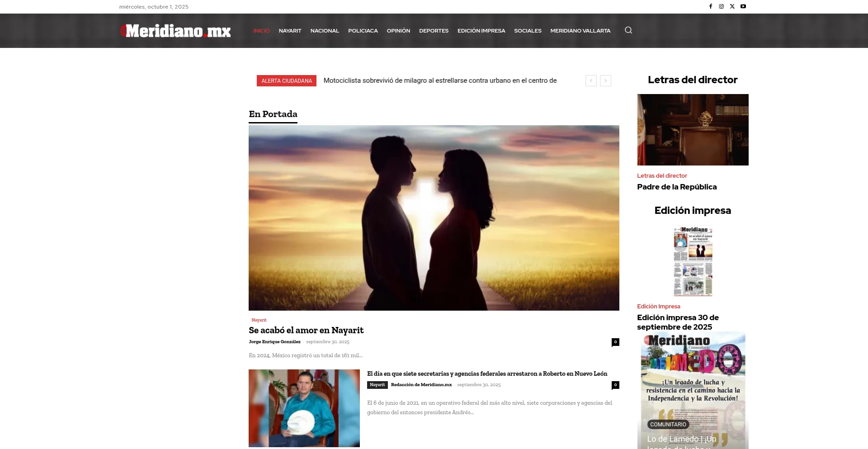Open the YouTube social icon
The width and height of the screenshot is (868, 449).
743,6
